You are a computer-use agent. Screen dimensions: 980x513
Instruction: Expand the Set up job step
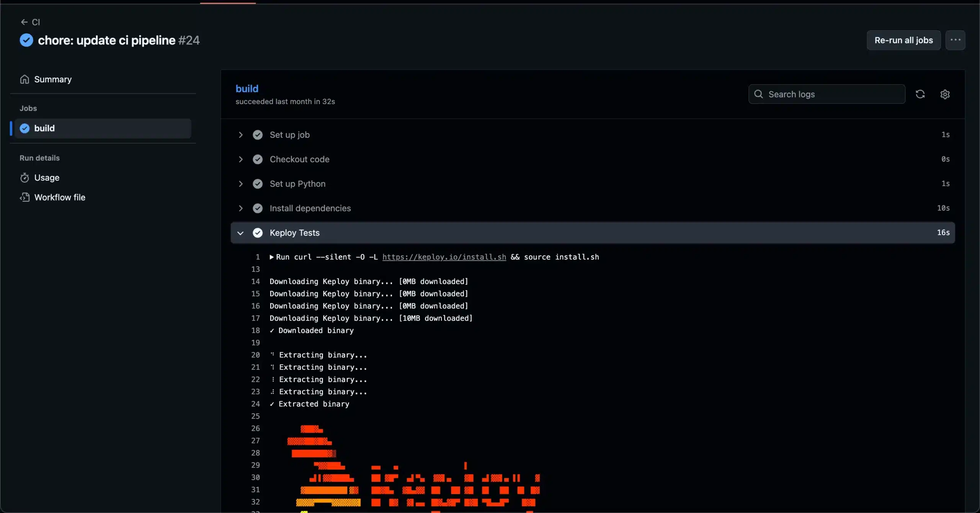click(x=240, y=135)
